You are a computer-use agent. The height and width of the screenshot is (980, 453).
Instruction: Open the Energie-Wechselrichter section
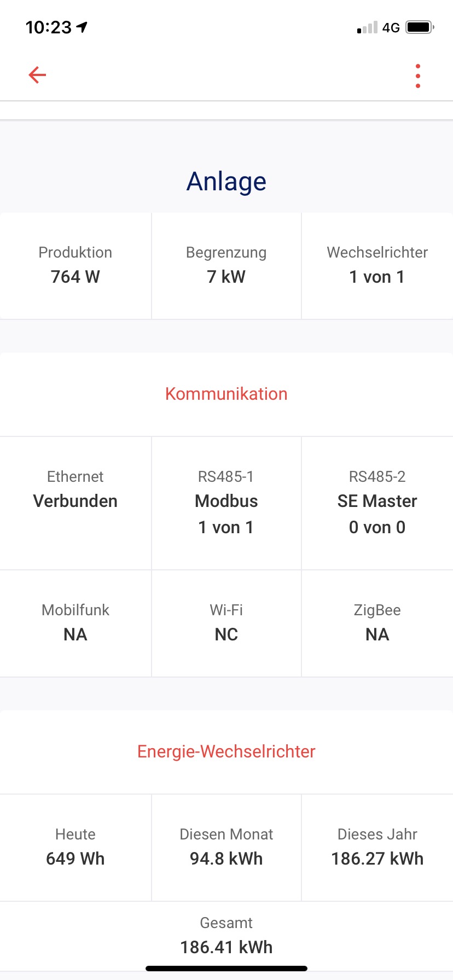coord(226,751)
